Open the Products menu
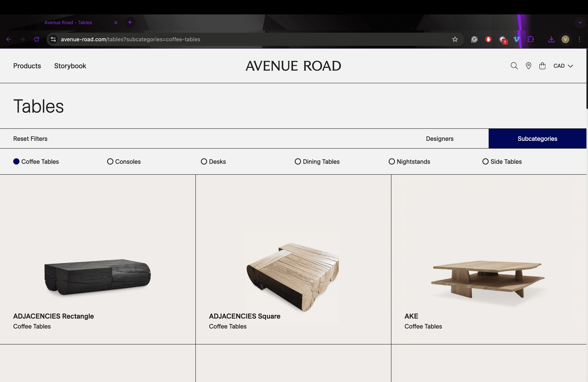Viewport: 588px width, 382px height. click(27, 66)
